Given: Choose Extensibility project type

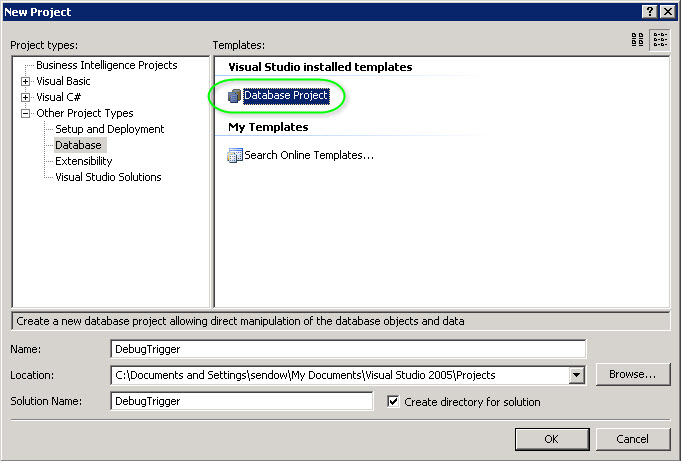Looking at the screenshot, I should click(x=83, y=161).
